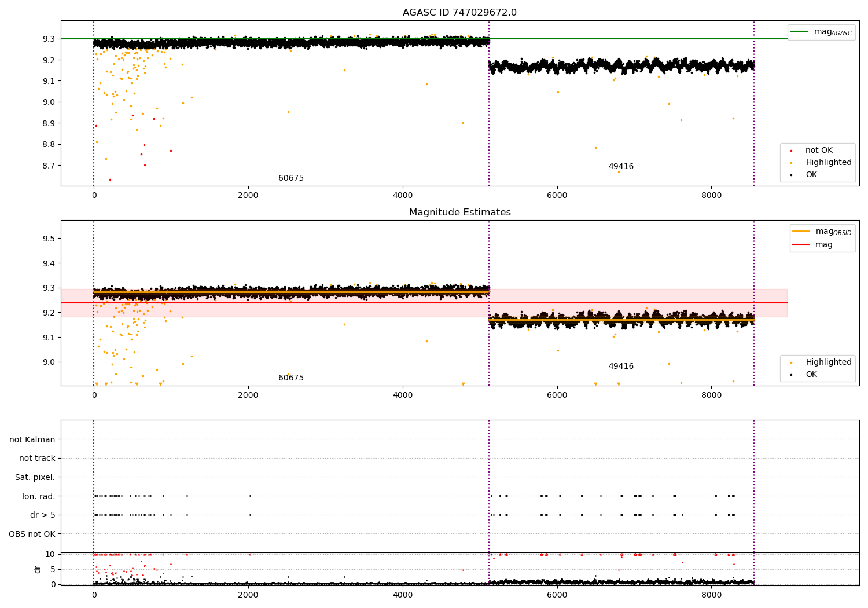Click the "8.8" y-tick in the top plot
Screen dimensions: 868x608
(x=49, y=145)
